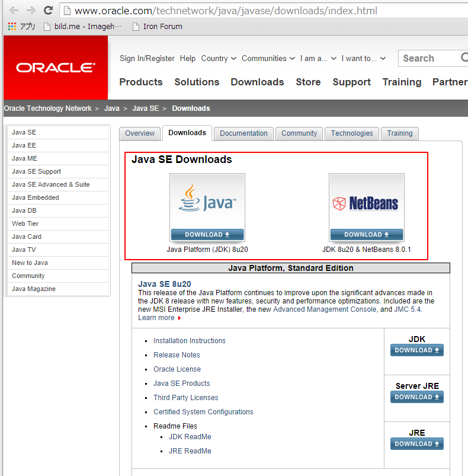Viewport: 468px width, 476px height.
Task: Switch to the Overview tab
Action: [x=140, y=133]
